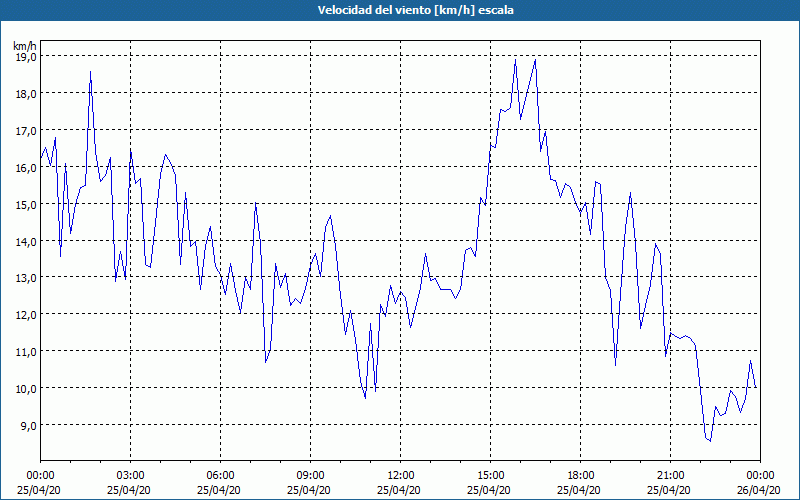Click the chart title 'Velocidad del viento [km/h] escala'
The image size is (800, 500).
click(x=415, y=10)
